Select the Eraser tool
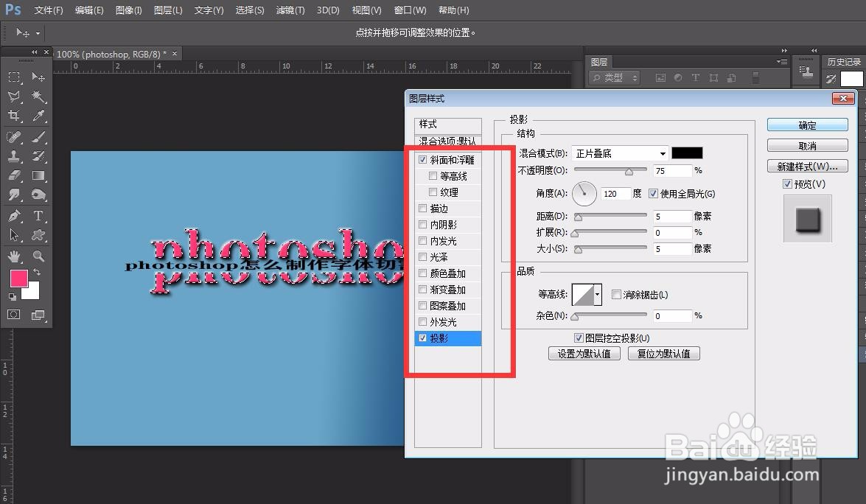This screenshot has width=866, height=504. coord(14,175)
